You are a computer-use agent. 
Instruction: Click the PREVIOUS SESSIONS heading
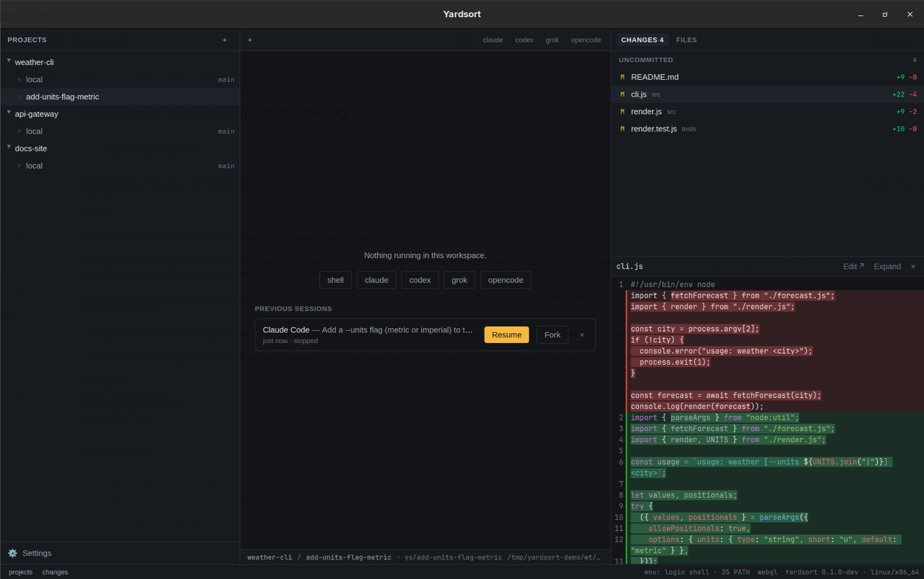coord(293,308)
